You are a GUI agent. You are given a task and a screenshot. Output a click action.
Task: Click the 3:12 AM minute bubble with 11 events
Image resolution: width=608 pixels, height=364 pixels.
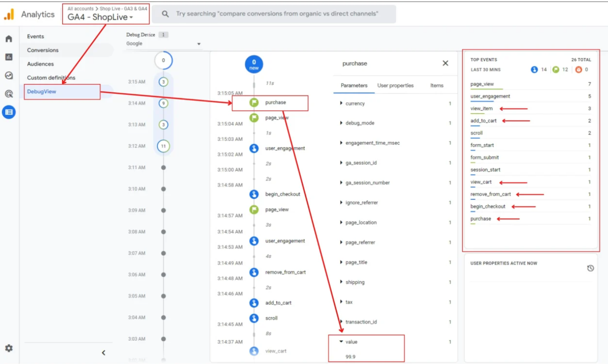[x=163, y=146]
